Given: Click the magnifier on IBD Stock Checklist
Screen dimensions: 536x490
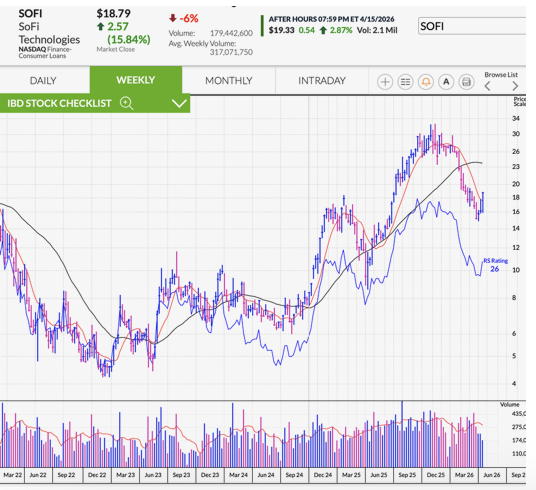Looking at the screenshot, I should click(x=126, y=103).
